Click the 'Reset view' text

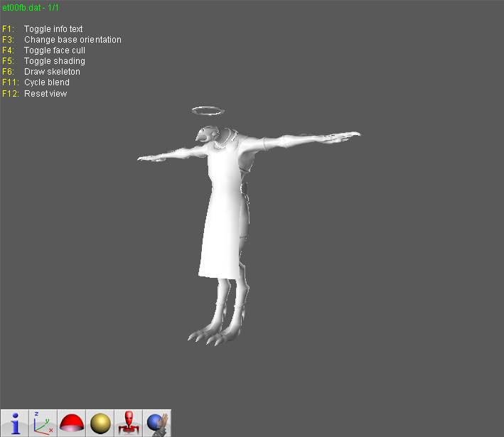coord(45,94)
